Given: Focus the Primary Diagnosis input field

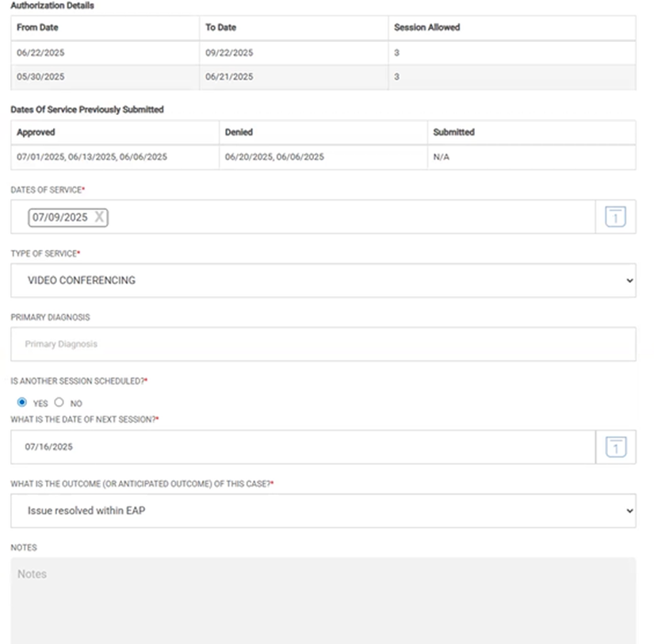Looking at the screenshot, I should coord(323,344).
